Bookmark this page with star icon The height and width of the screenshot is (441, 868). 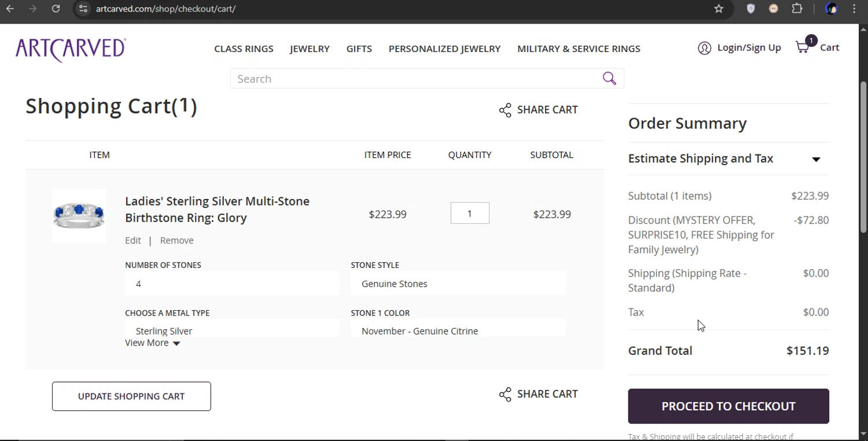[x=719, y=9]
